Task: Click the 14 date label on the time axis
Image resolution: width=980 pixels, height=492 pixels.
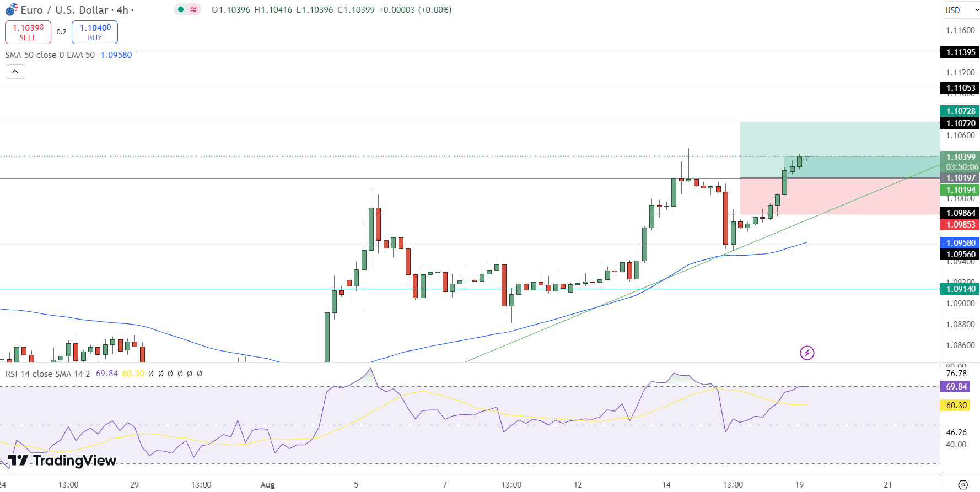Action: pyautogui.click(x=666, y=485)
